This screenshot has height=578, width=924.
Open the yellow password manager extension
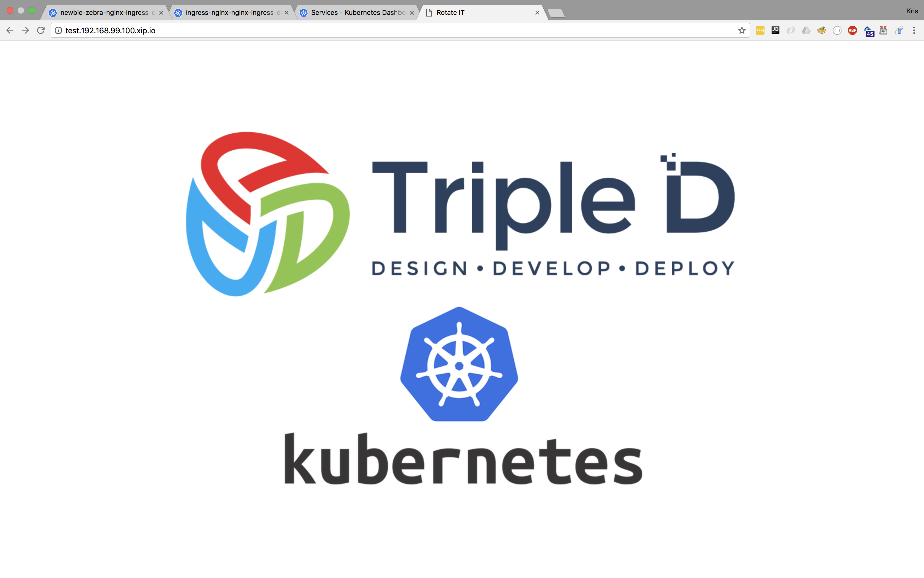pos(760,30)
